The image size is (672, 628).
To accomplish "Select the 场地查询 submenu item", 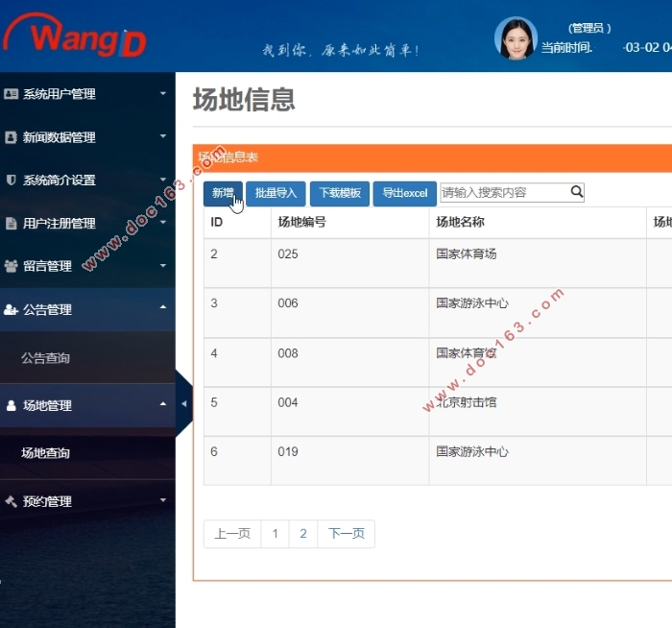I will pyautogui.click(x=87, y=453).
